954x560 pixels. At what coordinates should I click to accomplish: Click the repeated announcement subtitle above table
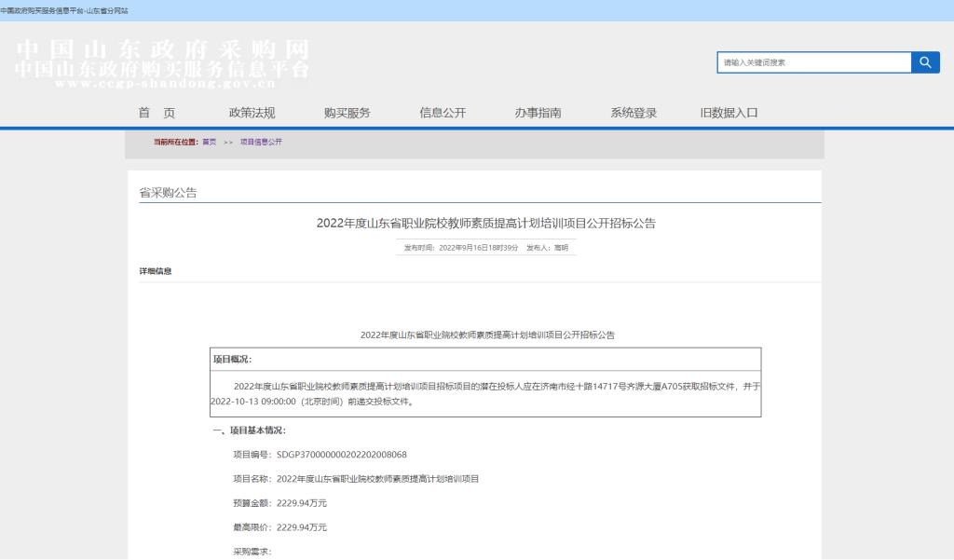coord(487,335)
